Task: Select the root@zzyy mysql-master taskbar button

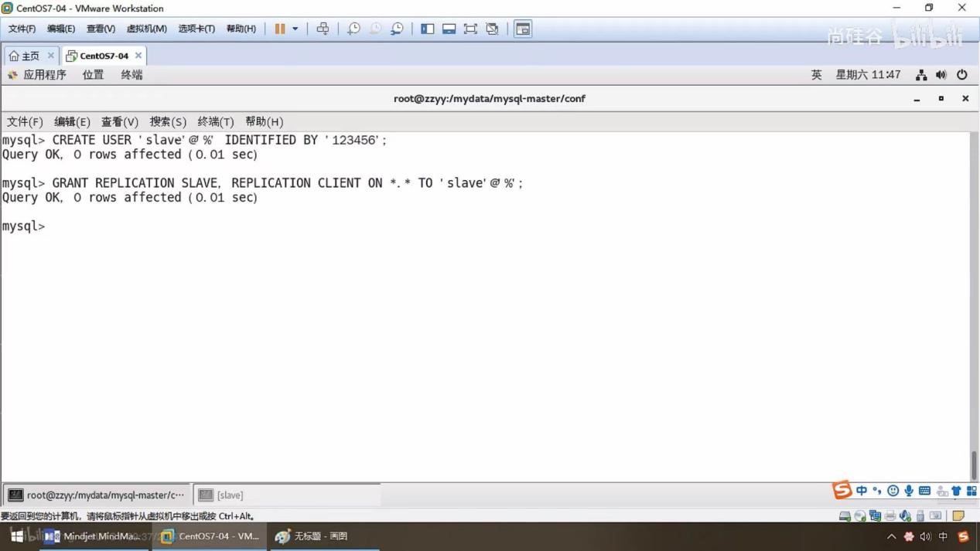Action: pos(97,495)
